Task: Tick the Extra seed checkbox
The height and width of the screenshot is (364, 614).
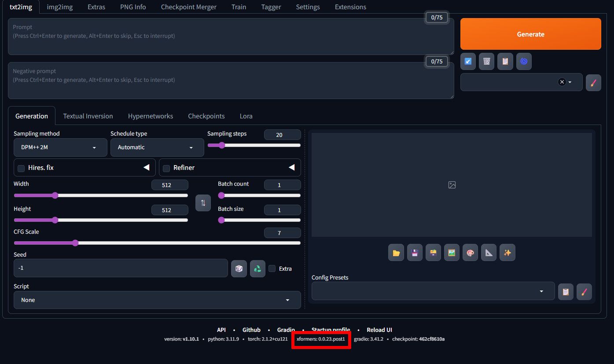Action: 272,268
